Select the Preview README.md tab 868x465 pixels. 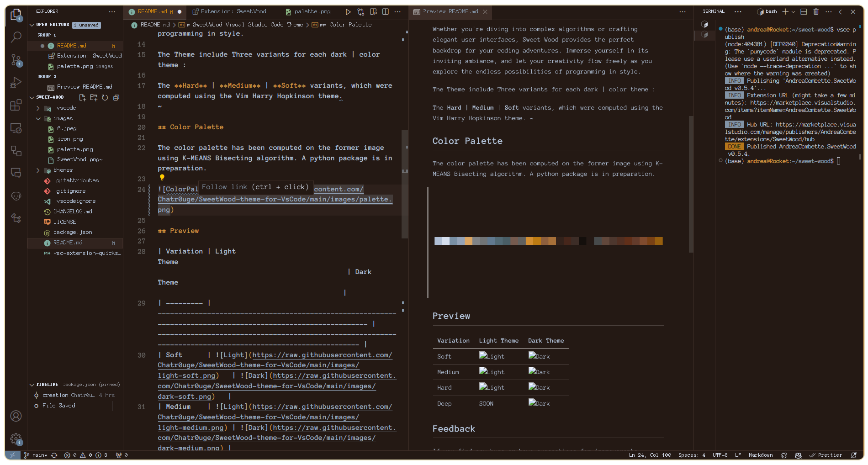point(450,11)
